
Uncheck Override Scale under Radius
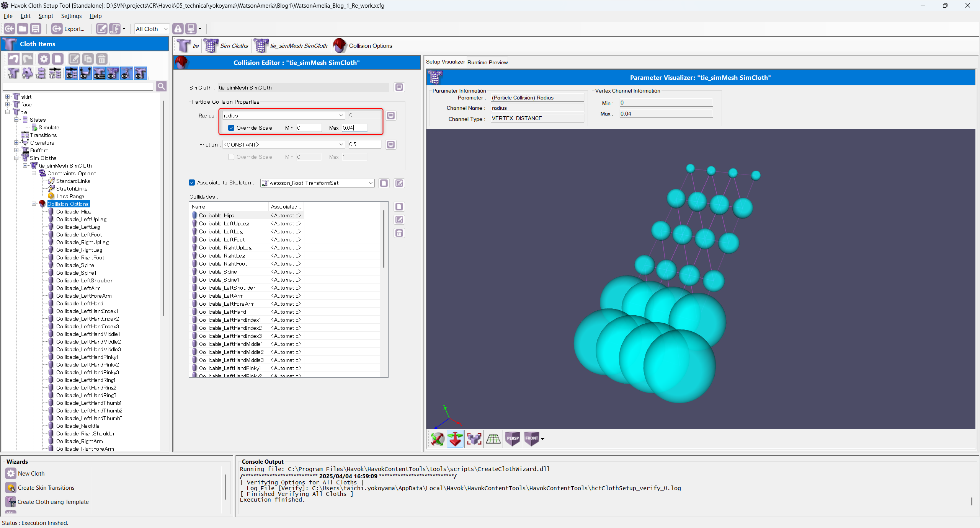coord(231,128)
